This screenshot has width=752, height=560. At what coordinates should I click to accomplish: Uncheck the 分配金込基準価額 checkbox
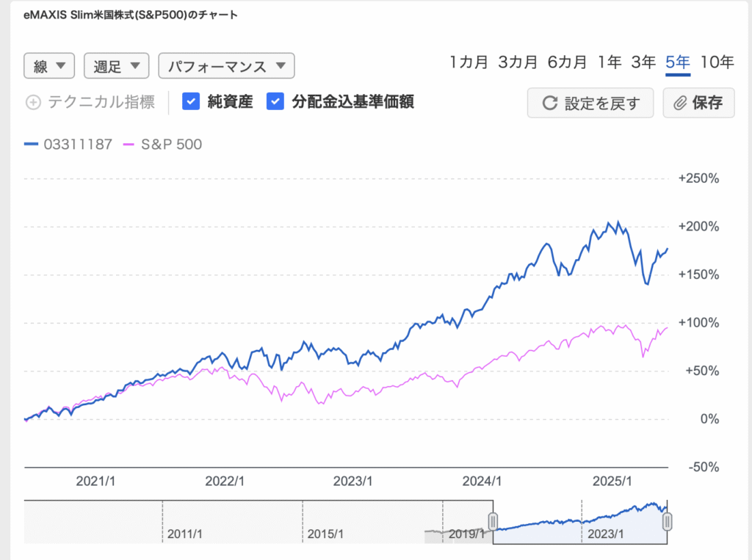coord(275,101)
